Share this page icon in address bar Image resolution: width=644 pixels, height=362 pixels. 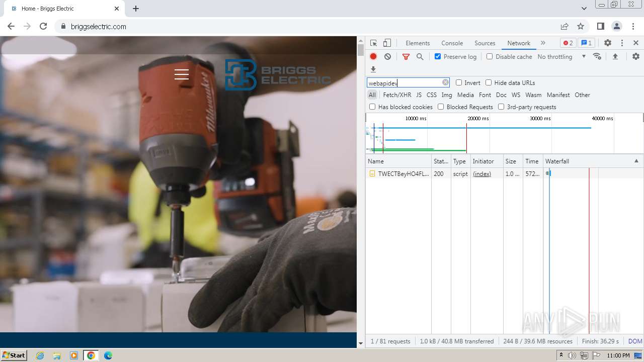pyautogui.click(x=565, y=27)
